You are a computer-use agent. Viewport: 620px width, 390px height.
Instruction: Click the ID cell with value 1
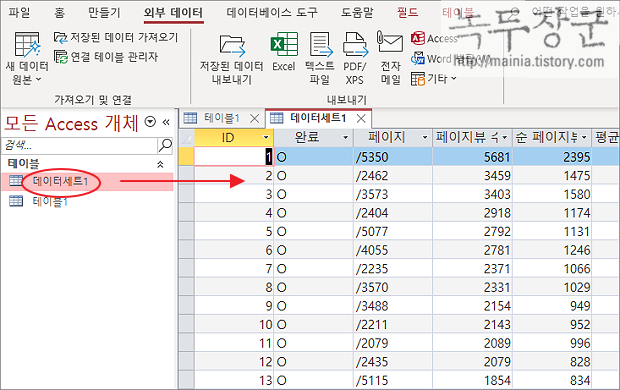[233, 157]
